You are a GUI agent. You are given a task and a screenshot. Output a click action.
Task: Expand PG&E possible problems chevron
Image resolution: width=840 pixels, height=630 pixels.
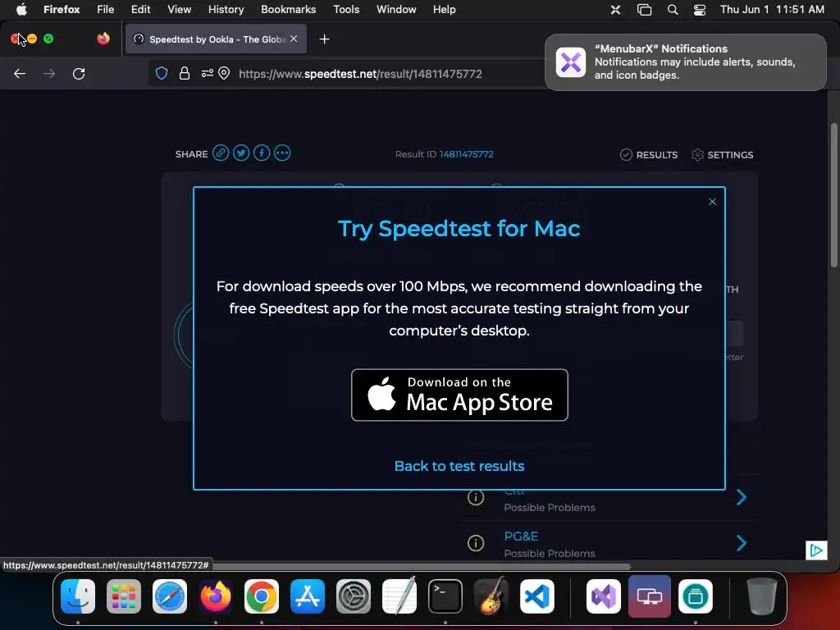(x=742, y=543)
